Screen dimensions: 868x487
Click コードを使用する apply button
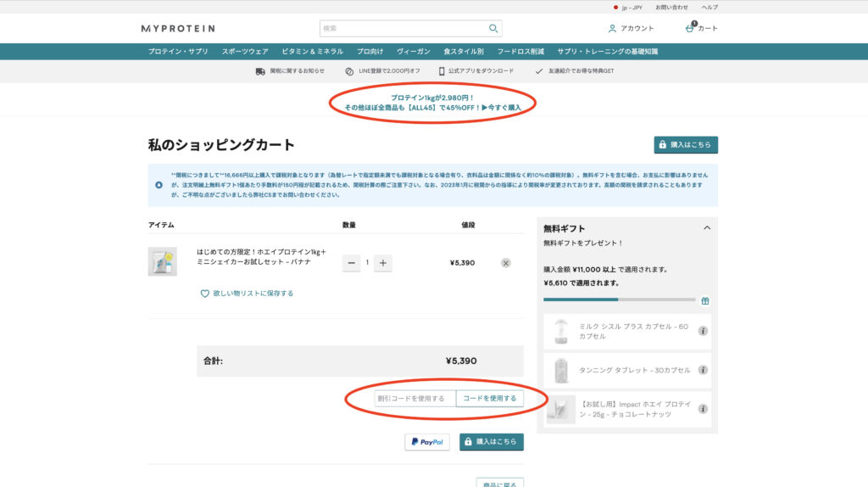(489, 398)
